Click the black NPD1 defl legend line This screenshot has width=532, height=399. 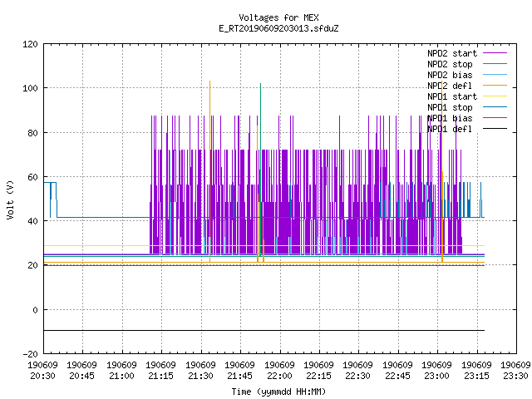(495, 129)
